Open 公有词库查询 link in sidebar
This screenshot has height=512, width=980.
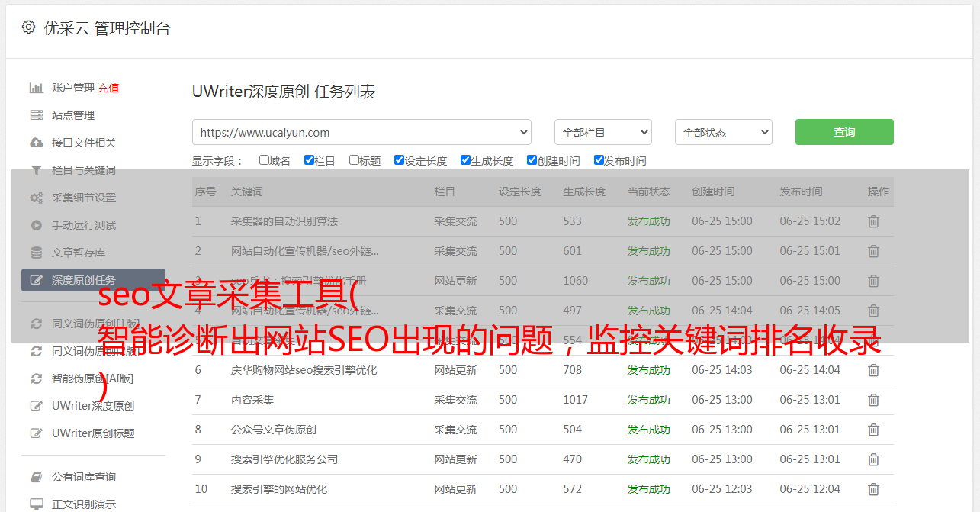pos(84,477)
